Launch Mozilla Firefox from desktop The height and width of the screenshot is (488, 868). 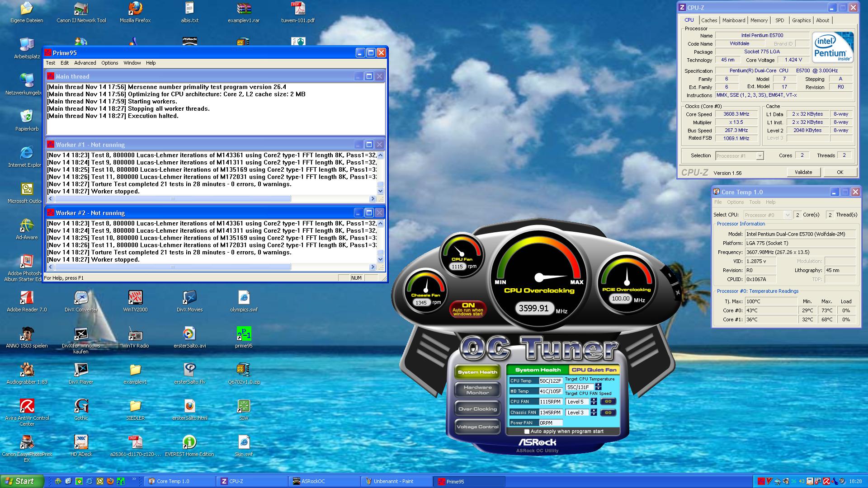coord(135,12)
